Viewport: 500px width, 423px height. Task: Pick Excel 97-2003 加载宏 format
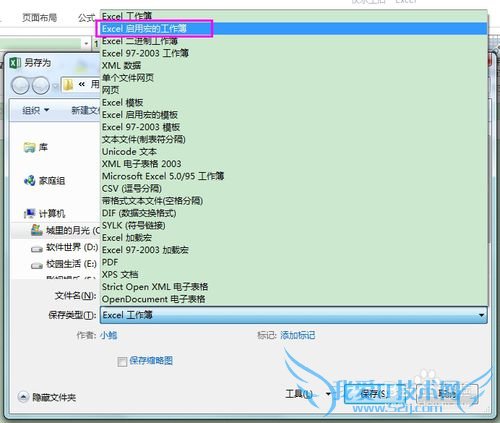pos(294,250)
